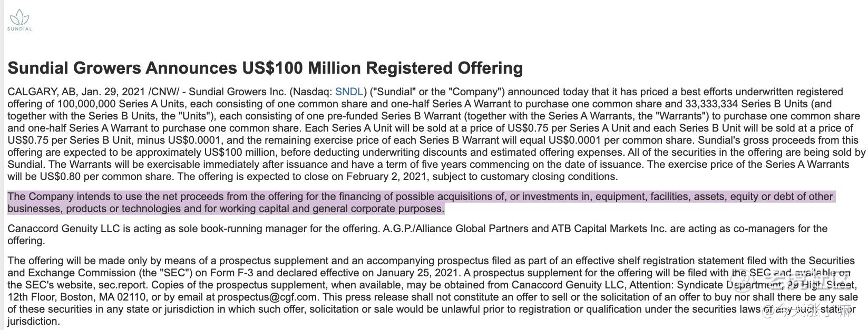Click the ATB Capital Markets Inc. name
This screenshot has height=330, width=868.
tap(605, 228)
